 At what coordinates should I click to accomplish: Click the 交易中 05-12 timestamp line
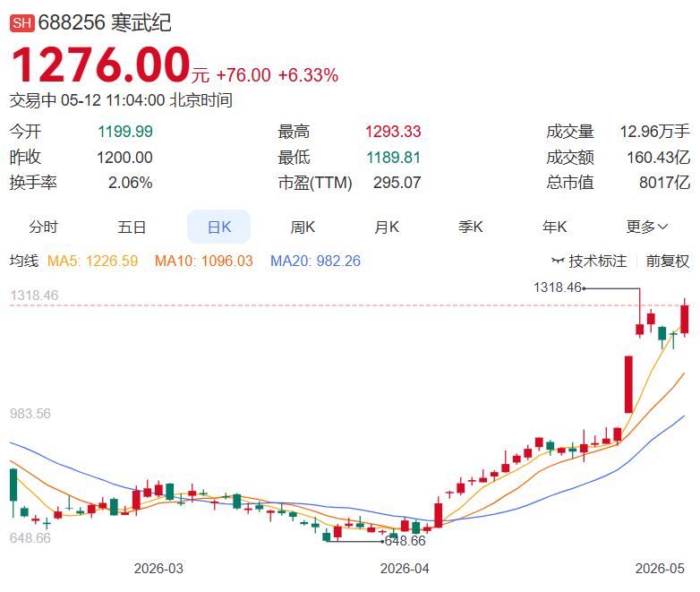click(x=121, y=100)
